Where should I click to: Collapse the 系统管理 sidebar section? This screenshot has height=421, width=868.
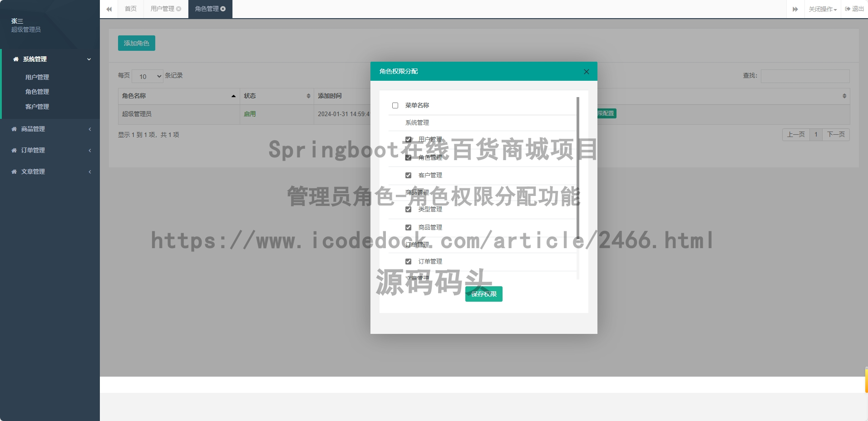[89, 59]
